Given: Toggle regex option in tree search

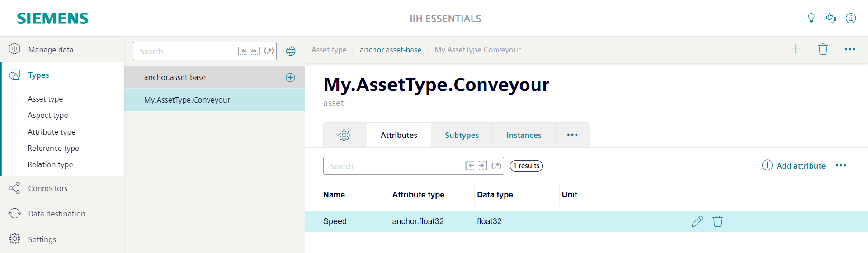Looking at the screenshot, I should 269,51.
